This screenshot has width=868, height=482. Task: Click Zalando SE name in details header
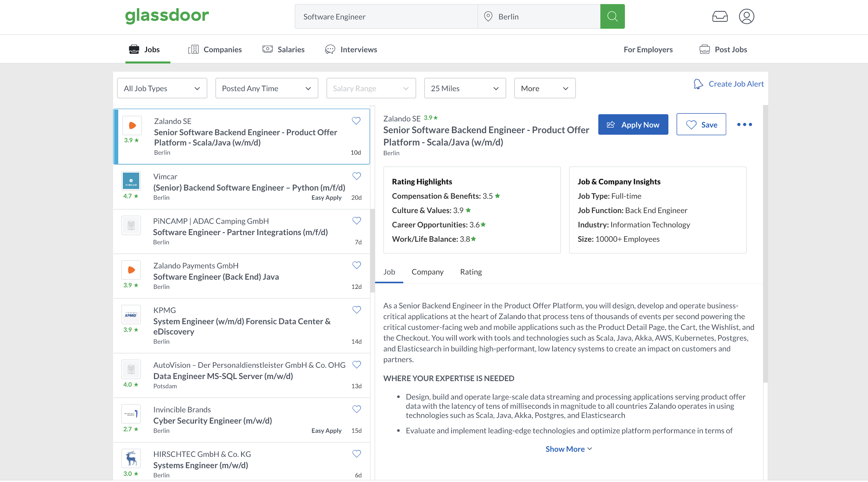(x=402, y=119)
